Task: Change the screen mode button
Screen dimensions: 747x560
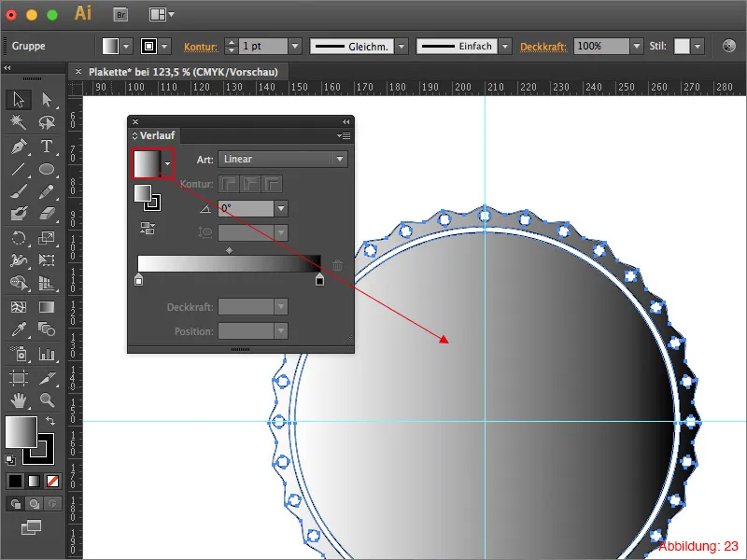Action: (x=31, y=527)
